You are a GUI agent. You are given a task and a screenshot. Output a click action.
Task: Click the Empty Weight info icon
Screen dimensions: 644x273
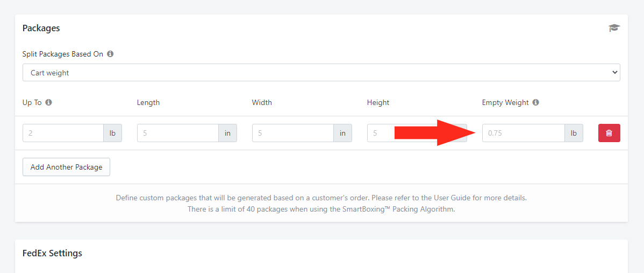click(535, 102)
